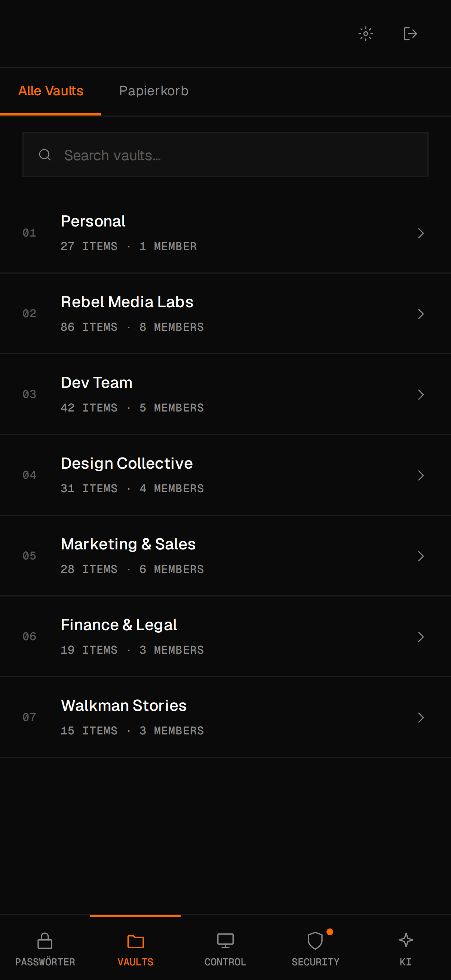The image size is (451, 980).
Task: Switch to the Papierkorb tab
Action: pos(154,91)
